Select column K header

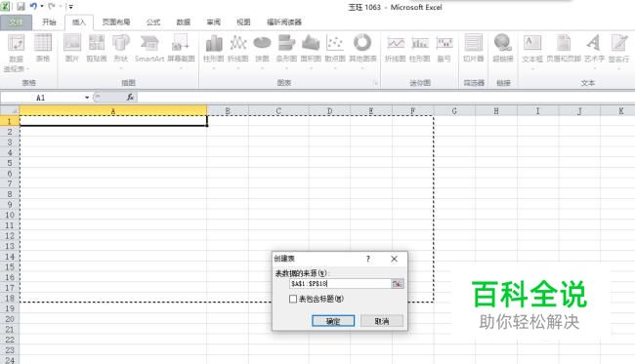620,111
